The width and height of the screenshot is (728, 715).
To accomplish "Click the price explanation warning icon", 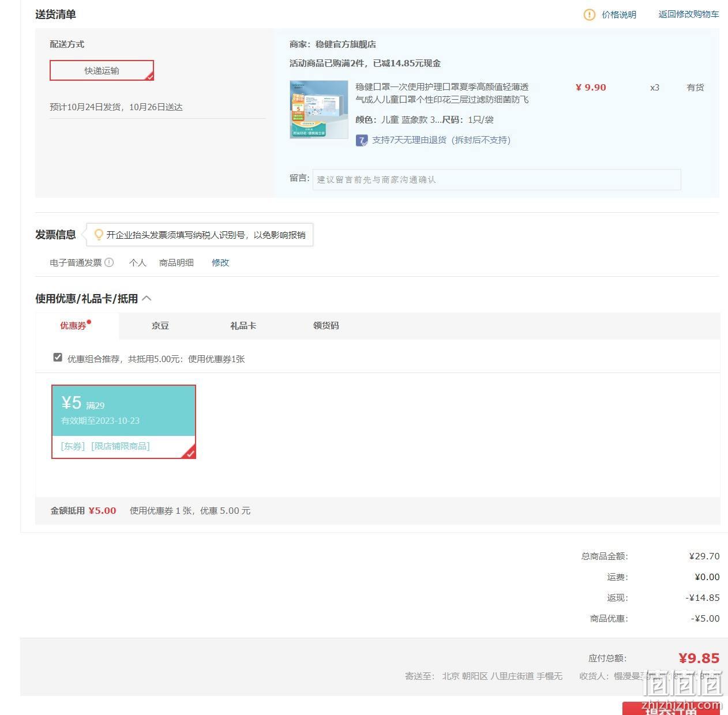I will point(589,14).
